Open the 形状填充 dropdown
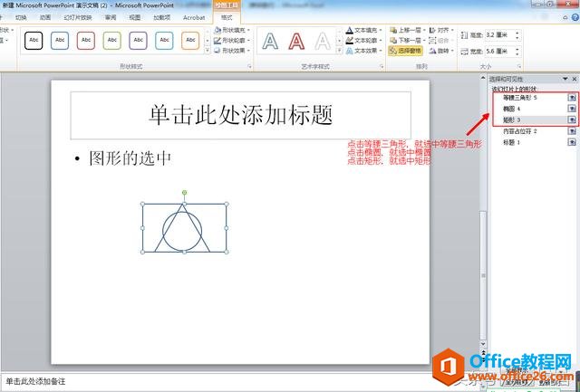The image size is (580, 392). pos(233,30)
